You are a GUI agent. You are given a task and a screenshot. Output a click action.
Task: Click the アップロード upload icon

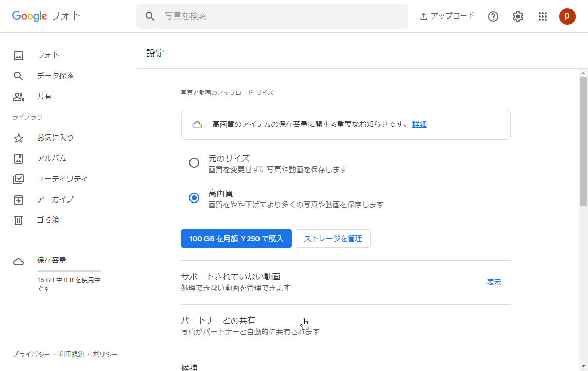pyautogui.click(x=447, y=16)
